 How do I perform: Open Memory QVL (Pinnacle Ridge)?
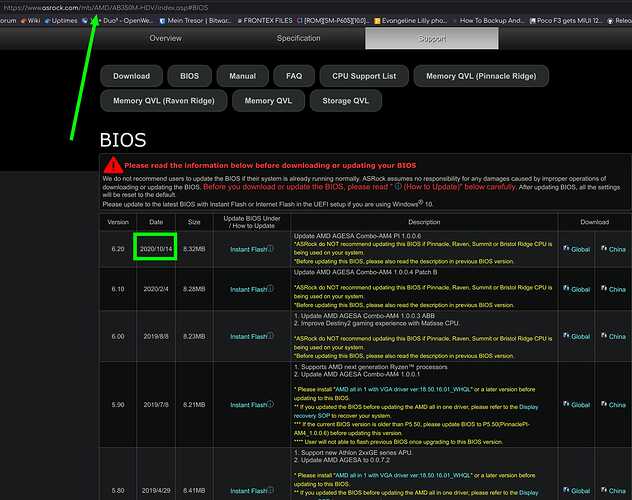pyautogui.click(x=481, y=76)
